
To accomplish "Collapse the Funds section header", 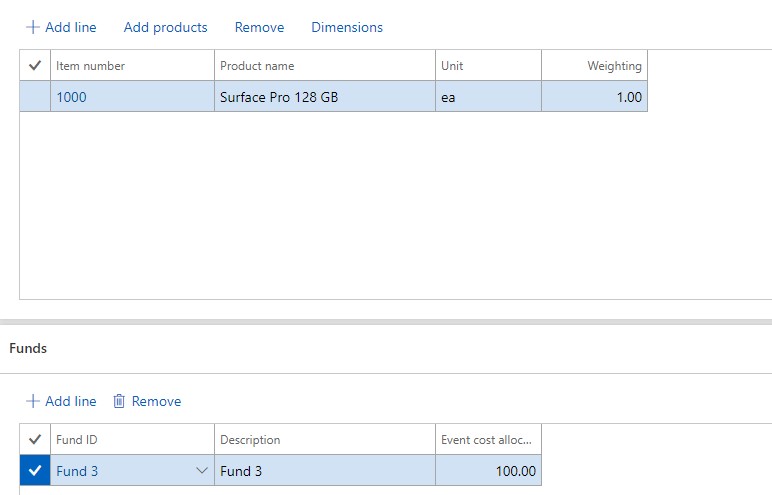I will 28,349.
